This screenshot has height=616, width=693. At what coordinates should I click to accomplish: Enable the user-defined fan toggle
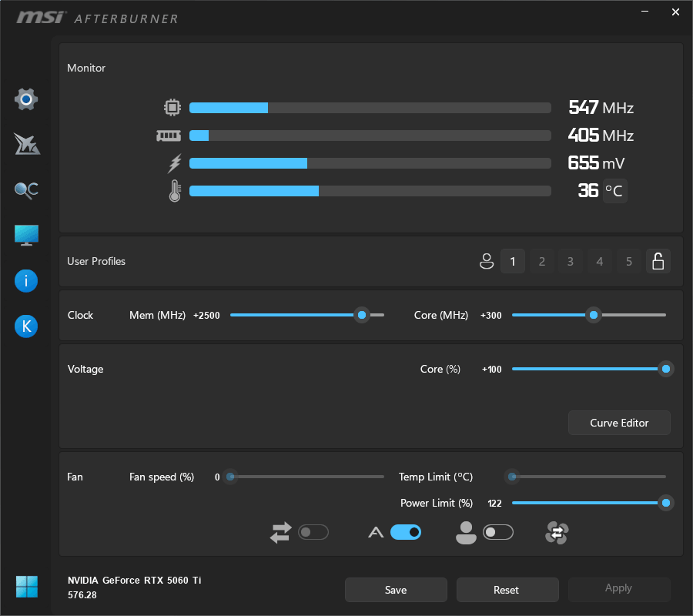(x=497, y=532)
